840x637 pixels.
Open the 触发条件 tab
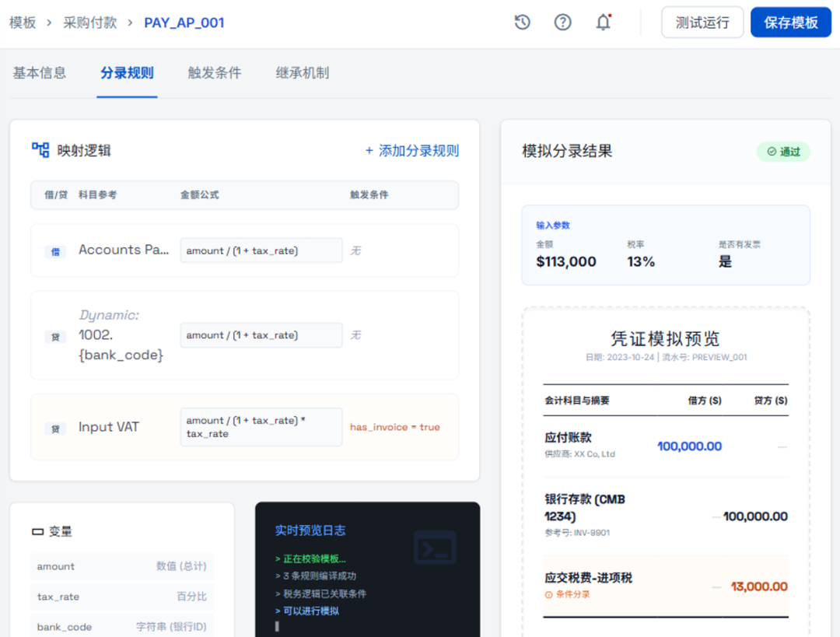coord(215,73)
